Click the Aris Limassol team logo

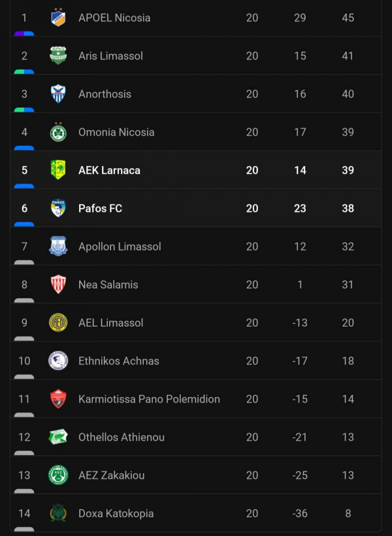coord(58,56)
